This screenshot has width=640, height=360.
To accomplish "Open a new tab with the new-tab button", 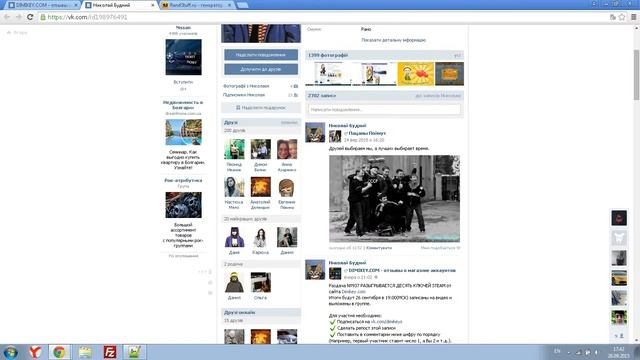I will pos(242,5).
